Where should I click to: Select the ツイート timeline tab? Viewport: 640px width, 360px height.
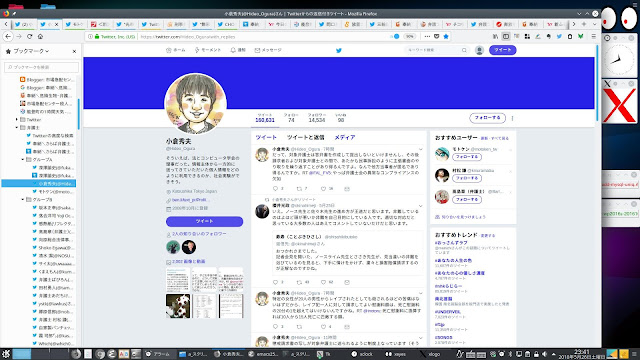point(266,138)
